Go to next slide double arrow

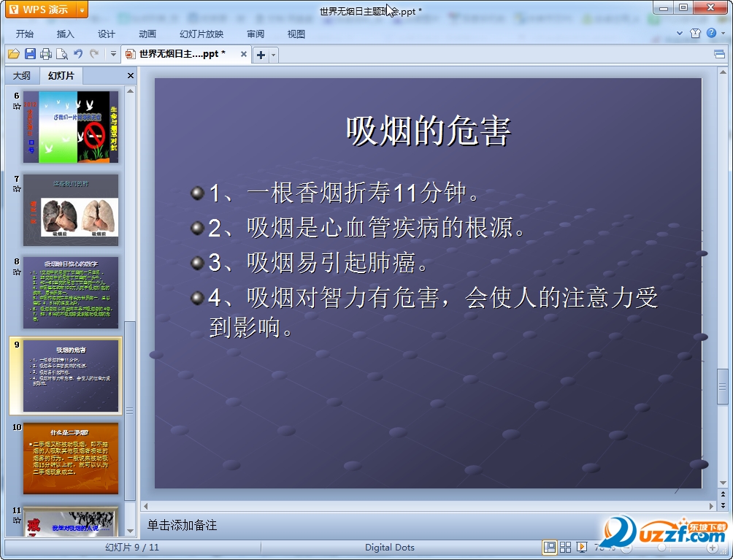point(724,505)
